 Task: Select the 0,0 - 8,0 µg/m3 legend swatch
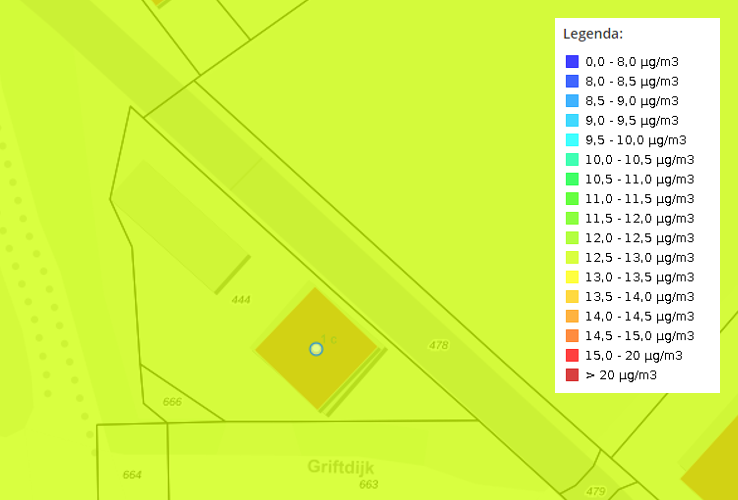572,62
